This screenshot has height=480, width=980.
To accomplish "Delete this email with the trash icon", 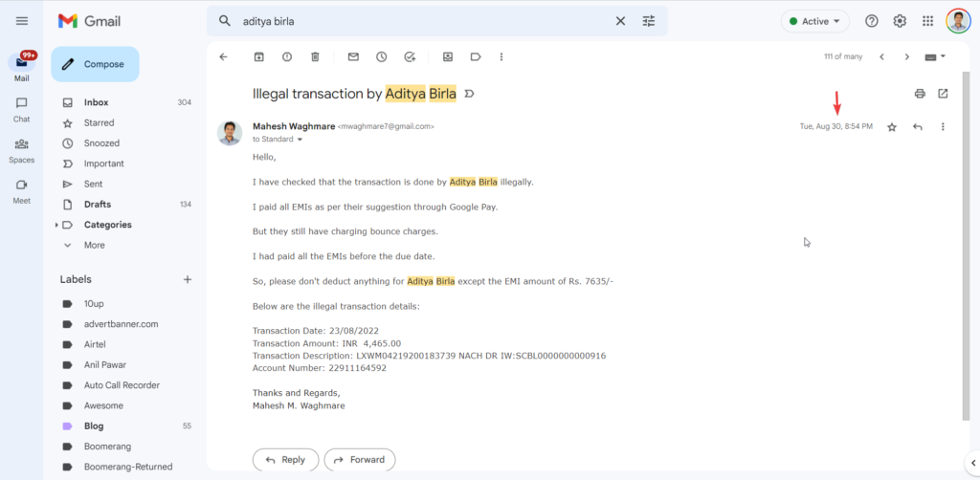I will (x=315, y=56).
